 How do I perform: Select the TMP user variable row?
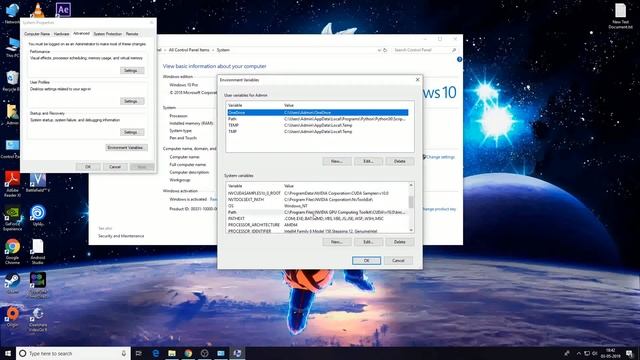coord(318,131)
